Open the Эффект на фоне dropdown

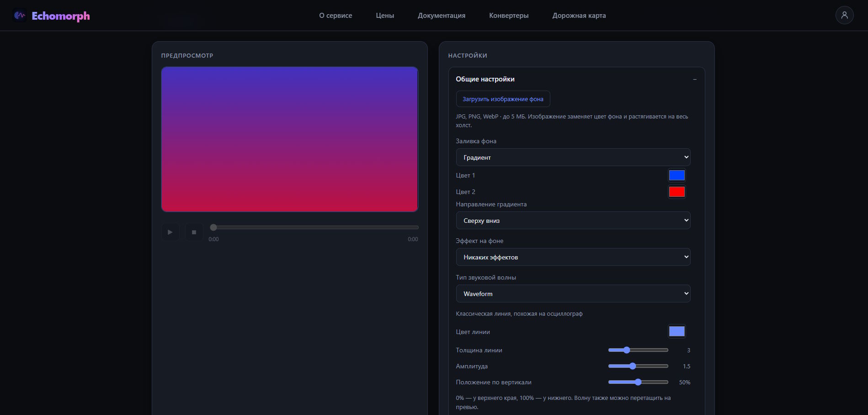tap(573, 257)
